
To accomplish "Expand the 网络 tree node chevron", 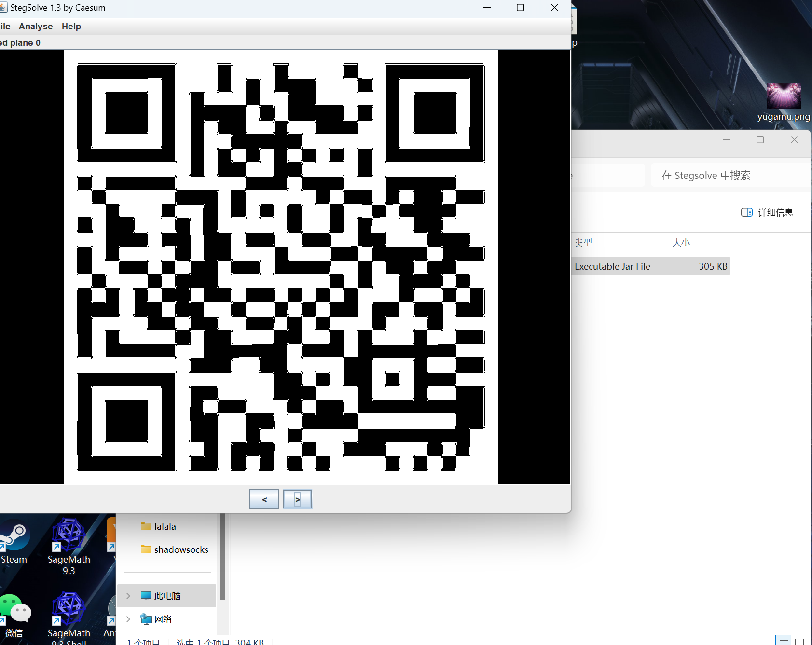I will 128,619.
